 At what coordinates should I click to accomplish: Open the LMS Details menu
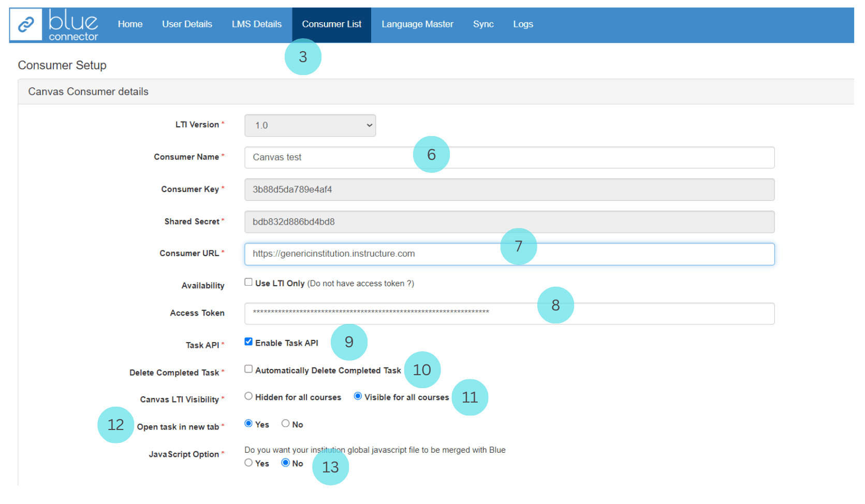[257, 24]
